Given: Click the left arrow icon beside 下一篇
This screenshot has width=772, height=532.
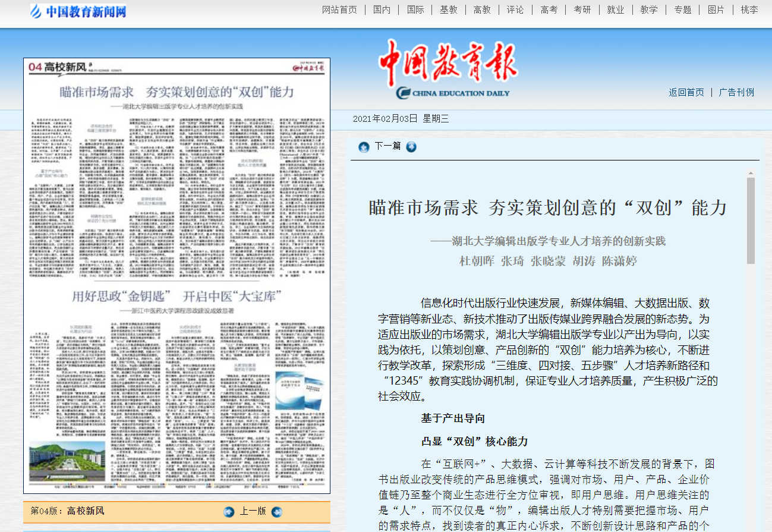Looking at the screenshot, I should [x=364, y=147].
